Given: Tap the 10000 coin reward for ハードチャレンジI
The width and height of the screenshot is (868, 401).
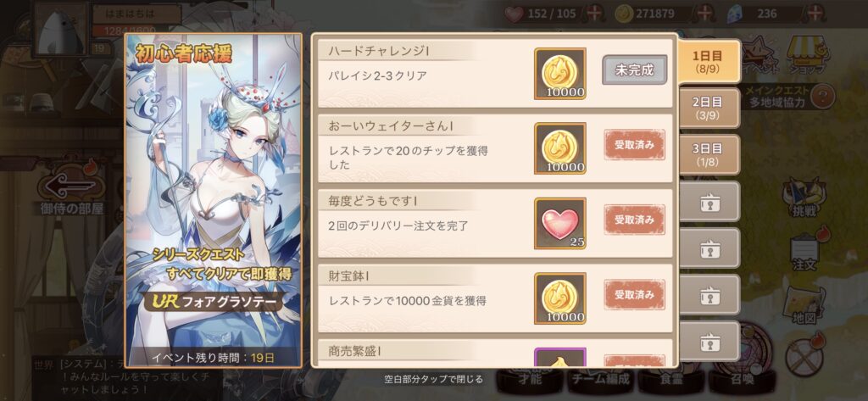Looking at the screenshot, I should point(559,73).
